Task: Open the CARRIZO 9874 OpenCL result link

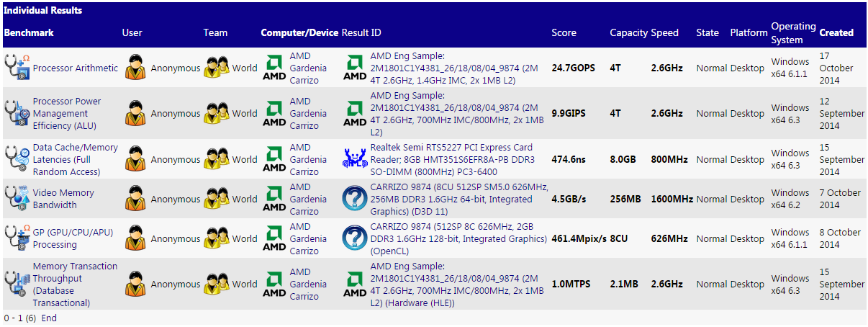Action: [x=458, y=238]
